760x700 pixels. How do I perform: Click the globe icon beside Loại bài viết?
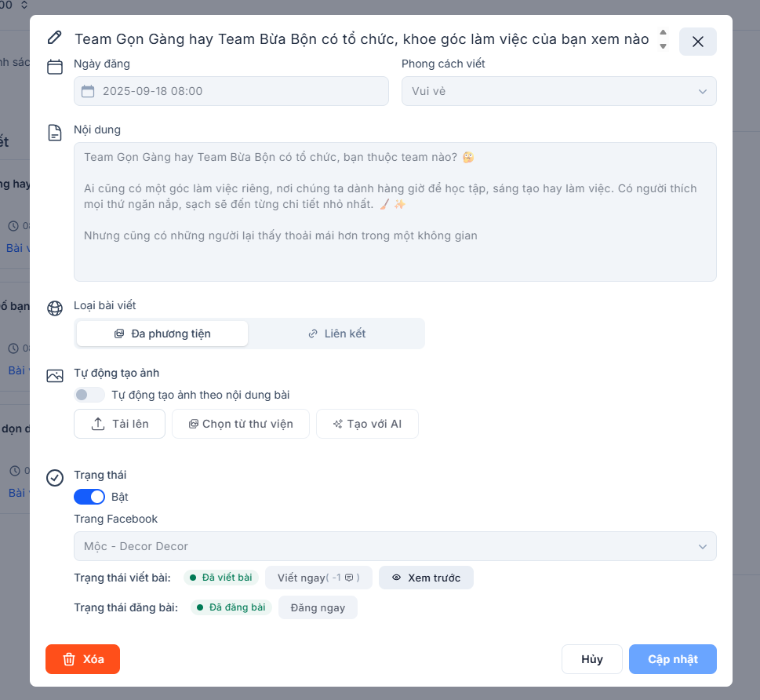[55, 308]
